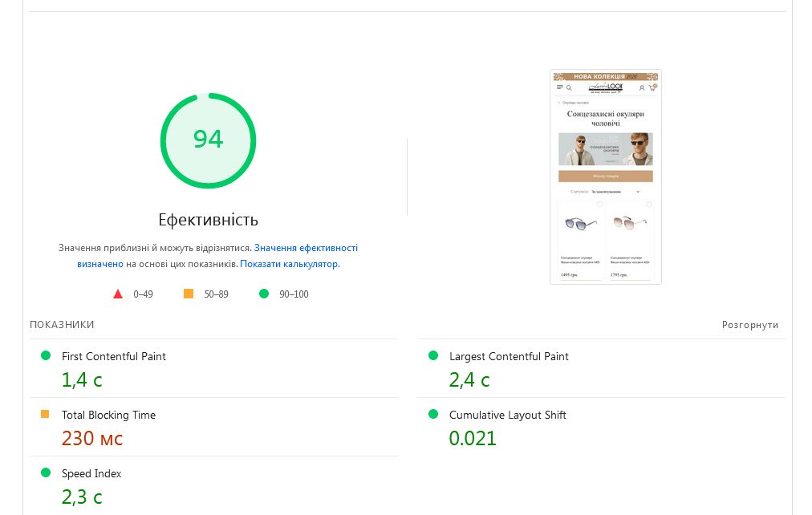This screenshot has width=812, height=515.
Task: Click the hamburger menu icon in the page preview
Action: coord(560,87)
